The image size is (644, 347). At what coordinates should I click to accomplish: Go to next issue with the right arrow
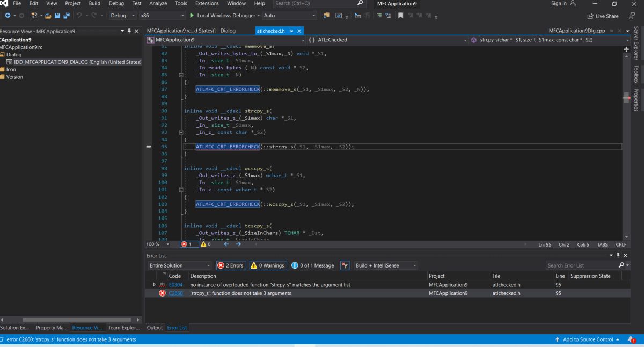click(238, 244)
